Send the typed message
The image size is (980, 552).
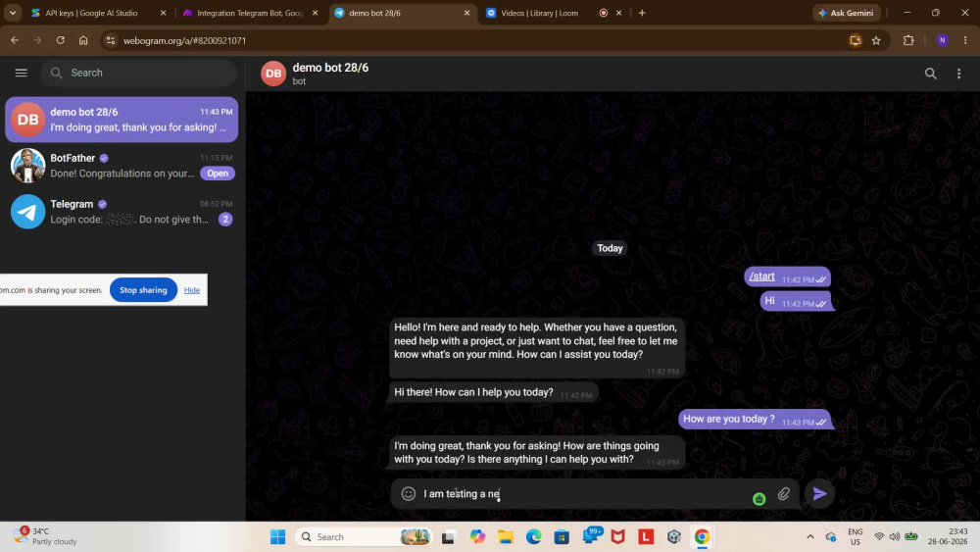[819, 494]
